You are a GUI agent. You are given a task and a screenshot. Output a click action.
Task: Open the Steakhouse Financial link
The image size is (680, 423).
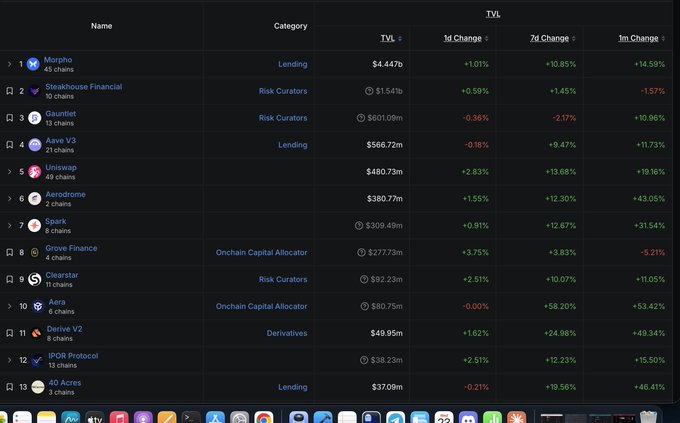point(84,87)
